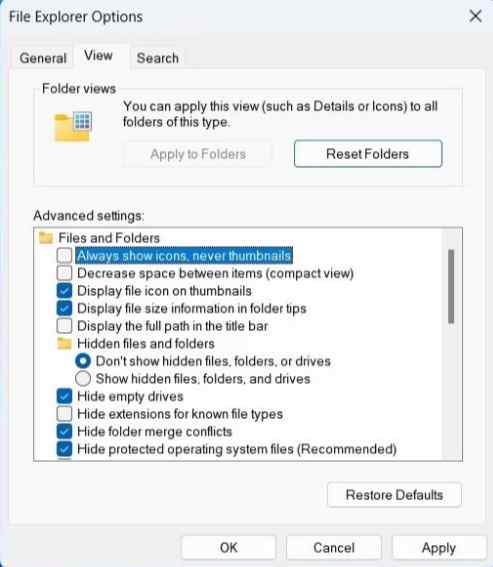Screen dimensions: 493x567
Task: Click the Apply to Folders button
Action: pyautogui.click(x=198, y=154)
